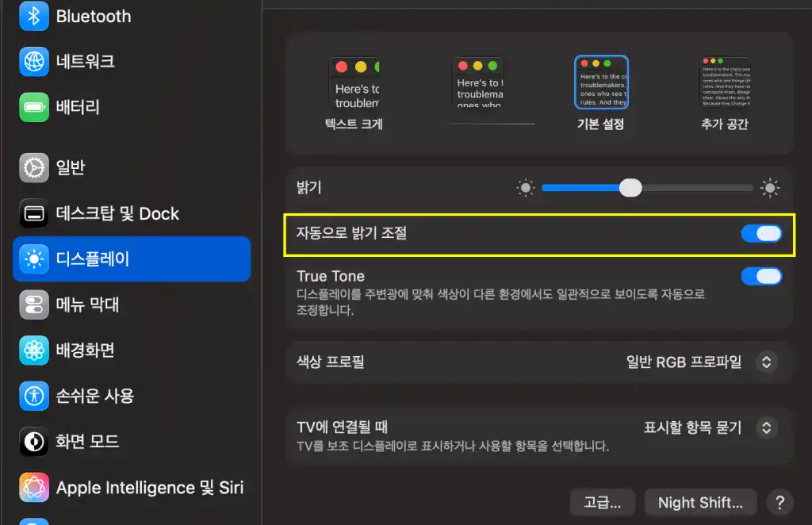Open Bluetooth settings pane

[x=132, y=16]
